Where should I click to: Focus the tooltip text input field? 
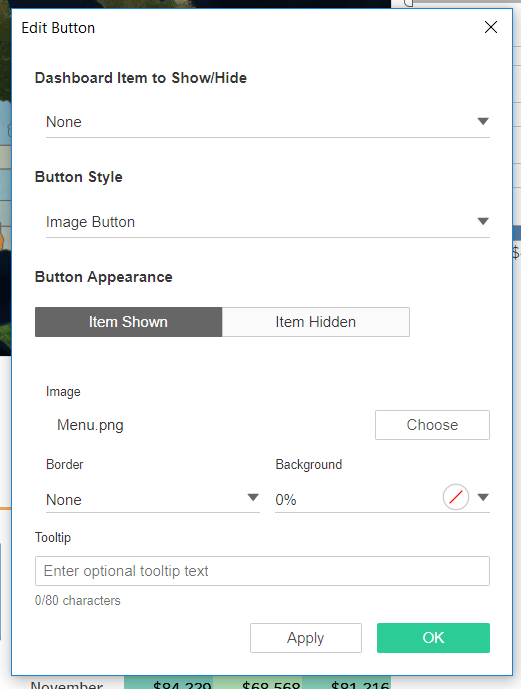pyautogui.click(x=262, y=571)
